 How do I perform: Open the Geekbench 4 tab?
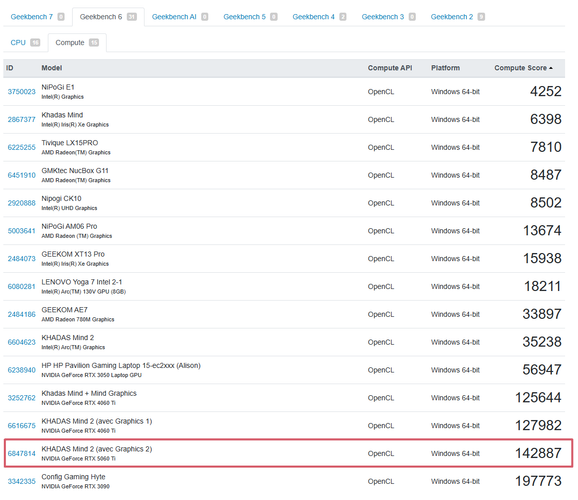[319, 17]
